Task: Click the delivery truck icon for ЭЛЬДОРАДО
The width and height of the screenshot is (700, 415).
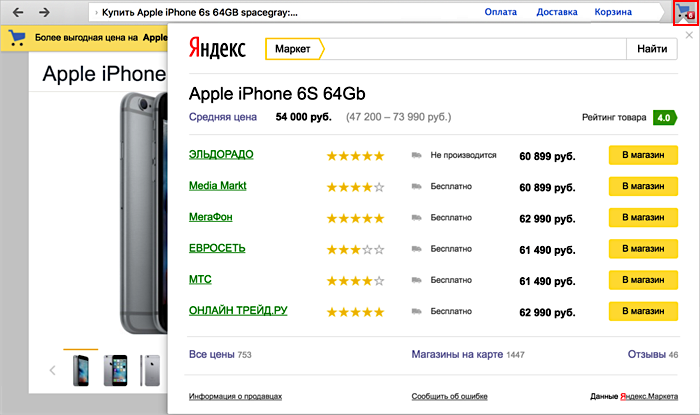Action: (416, 156)
